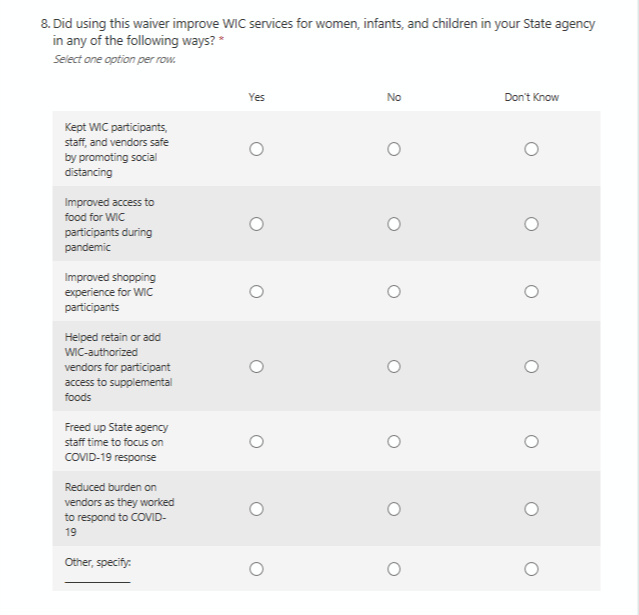Image resolution: width=639 pixels, height=615 pixels.
Task: Choose Don't Know for retaining WIC-authorized vendors
Action: [532, 367]
